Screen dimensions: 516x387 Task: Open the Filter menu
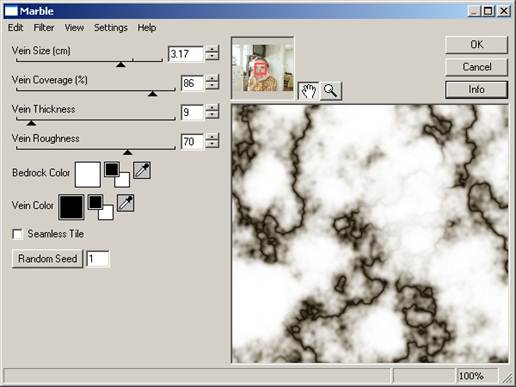coord(44,28)
